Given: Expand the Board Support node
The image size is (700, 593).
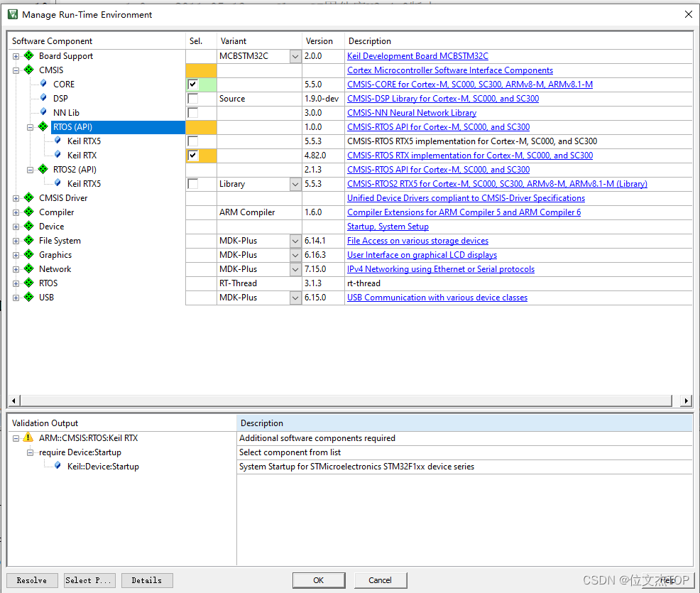Looking at the screenshot, I should click(x=16, y=56).
